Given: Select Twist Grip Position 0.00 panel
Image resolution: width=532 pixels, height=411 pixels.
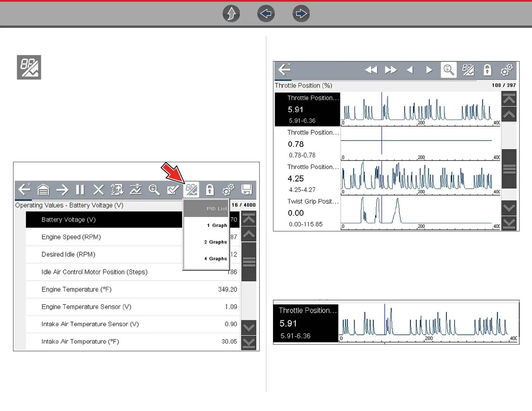Looking at the screenshot, I should 307,213.
